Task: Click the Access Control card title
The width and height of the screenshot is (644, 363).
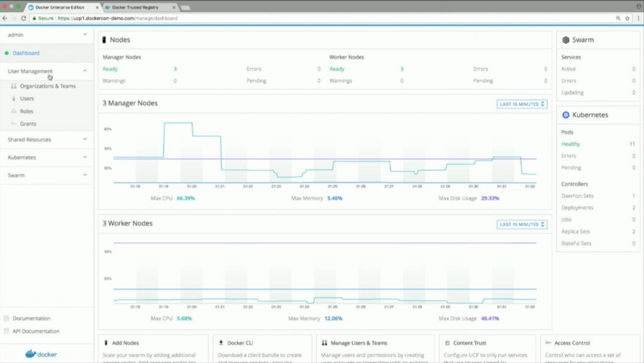Action: (572, 343)
